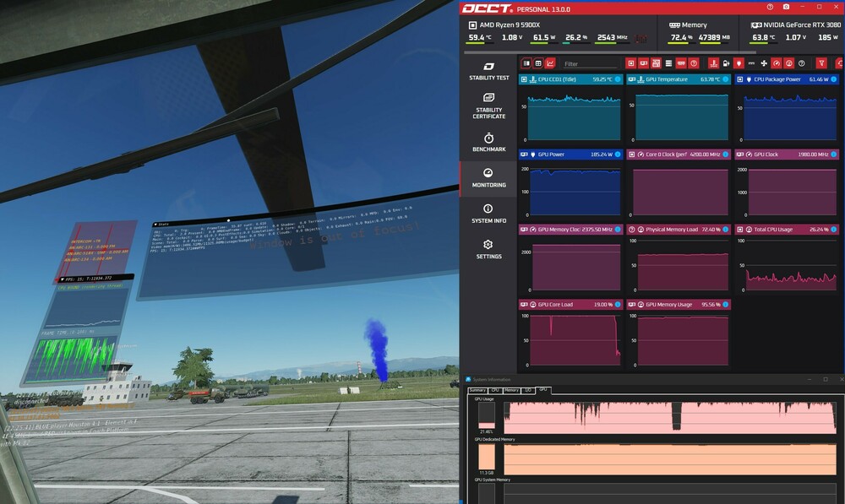Open the Stability Certificate section
Screen dimensions: 845x504
tap(488, 106)
